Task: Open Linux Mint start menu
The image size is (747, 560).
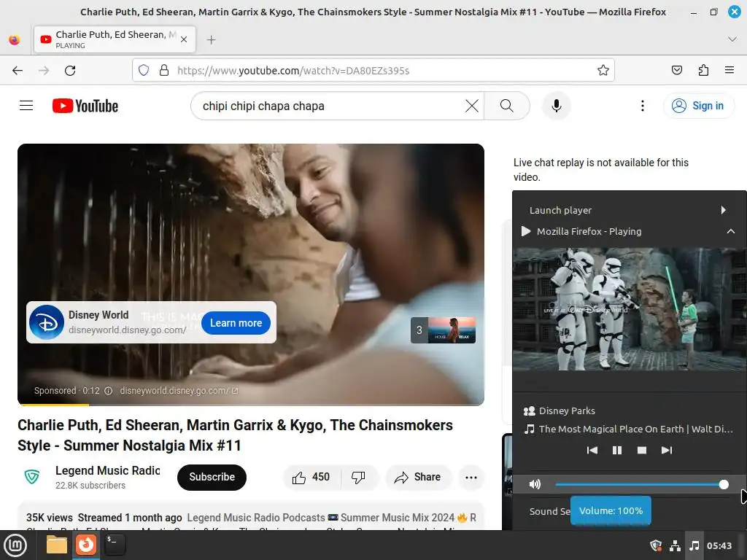Action: 15,545
